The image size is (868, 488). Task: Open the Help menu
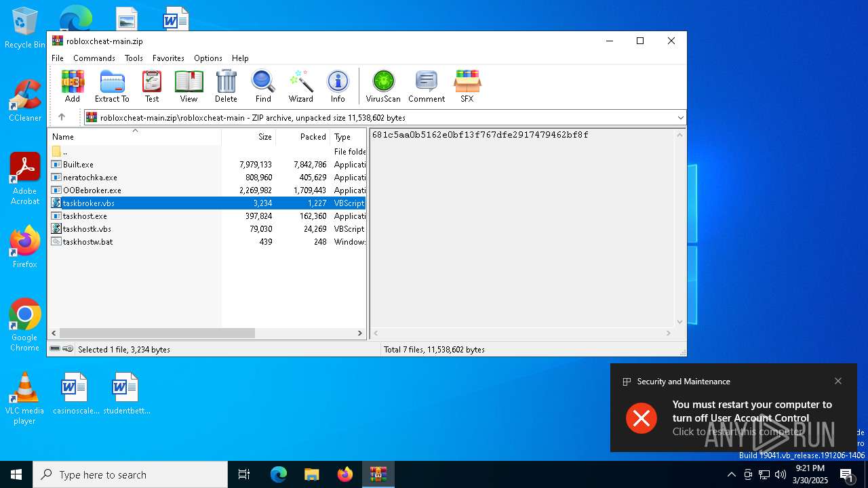tap(240, 58)
